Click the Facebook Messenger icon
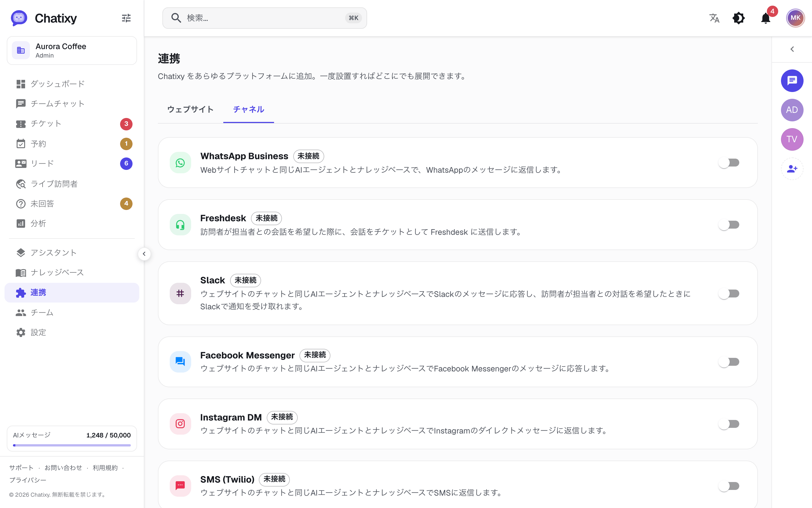This screenshot has width=812, height=508. (180, 362)
